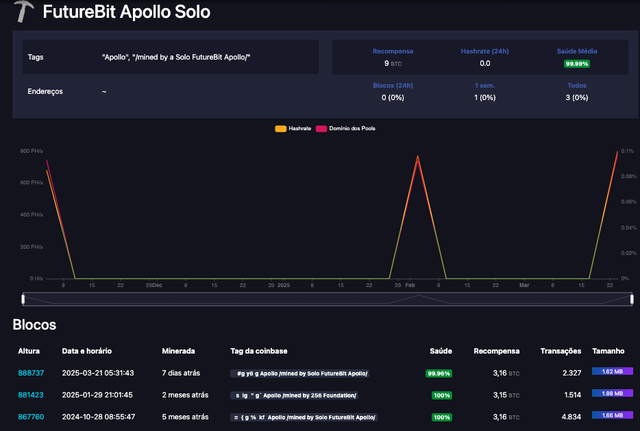Click the Tamanho column header
The width and height of the screenshot is (640, 431).
click(608, 351)
